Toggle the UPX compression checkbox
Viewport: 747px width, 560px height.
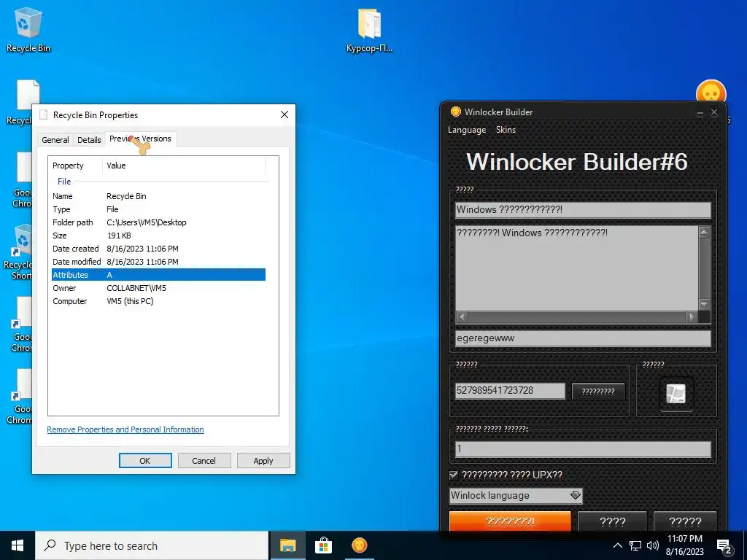(454, 475)
